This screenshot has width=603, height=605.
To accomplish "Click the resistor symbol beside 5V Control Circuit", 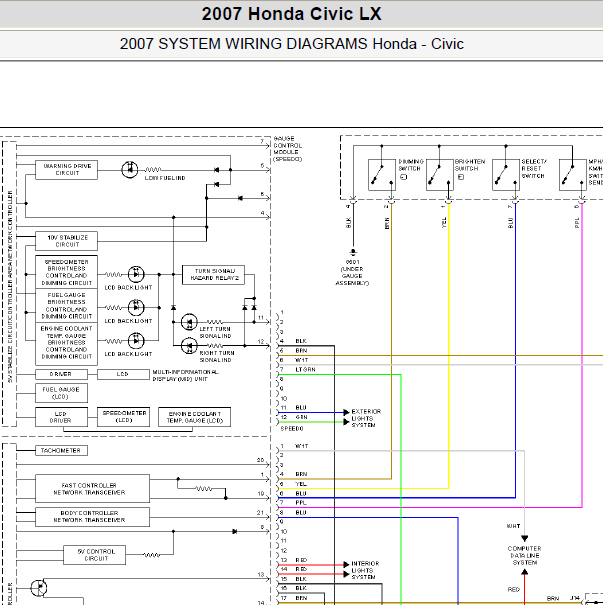I will (151, 555).
